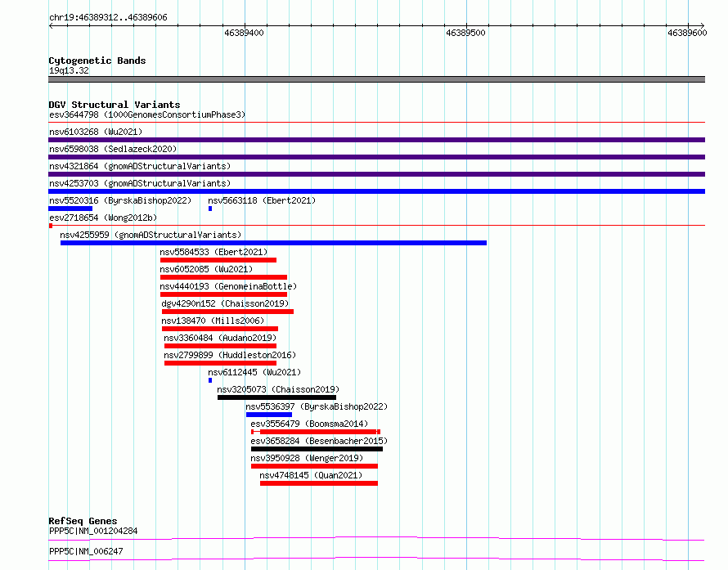Click the long blue nsv4255959 bar

point(273,243)
